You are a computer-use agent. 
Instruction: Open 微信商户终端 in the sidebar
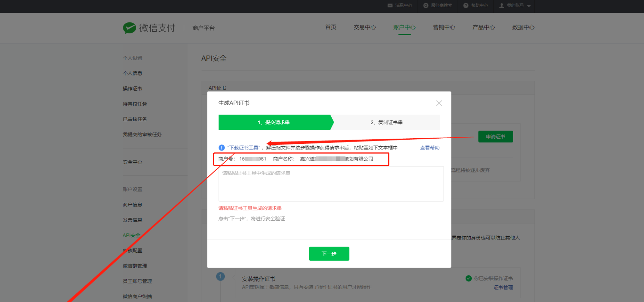pos(137,296)
